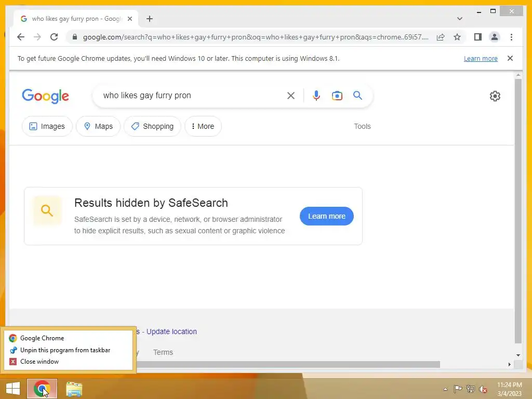Submit search with magnifier icon

pos(357,96)
